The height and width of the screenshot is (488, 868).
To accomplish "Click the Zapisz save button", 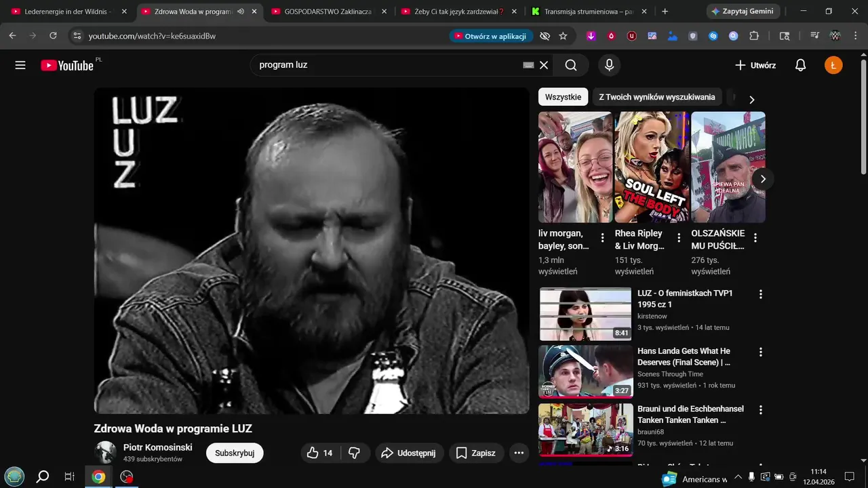I will pos(476,453).
